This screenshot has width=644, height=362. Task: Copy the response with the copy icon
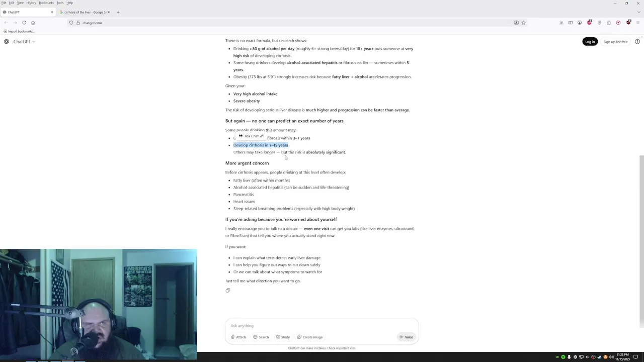228,290
